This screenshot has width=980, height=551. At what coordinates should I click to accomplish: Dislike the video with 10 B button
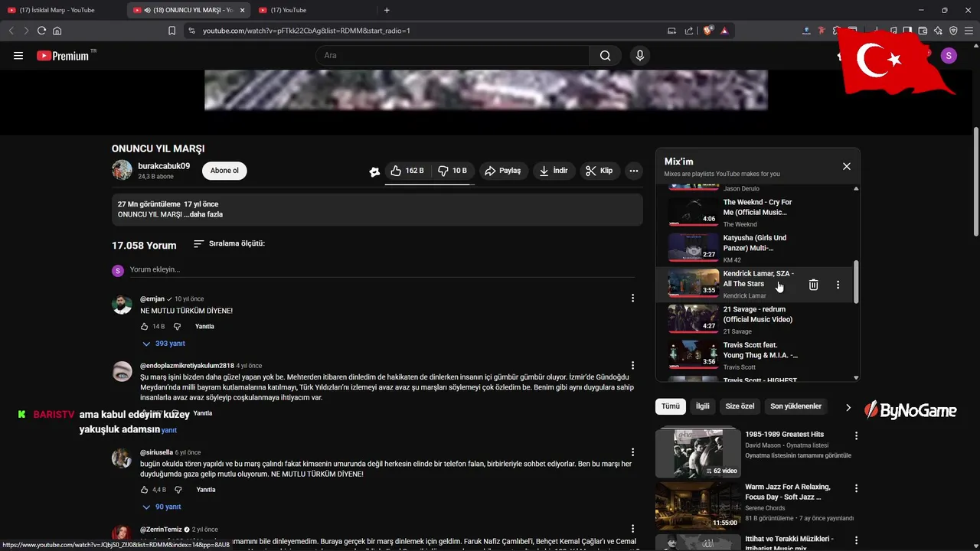coord(452,171)
